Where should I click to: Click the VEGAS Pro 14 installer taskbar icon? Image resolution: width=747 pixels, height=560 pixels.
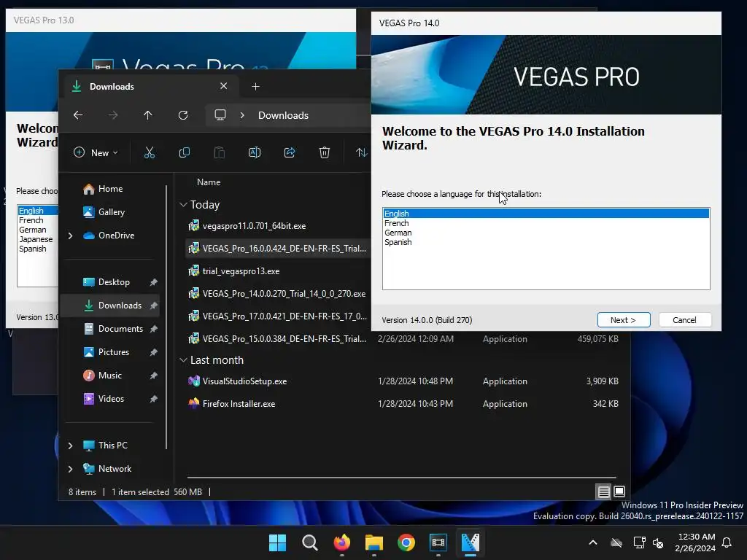coord(471,542)
